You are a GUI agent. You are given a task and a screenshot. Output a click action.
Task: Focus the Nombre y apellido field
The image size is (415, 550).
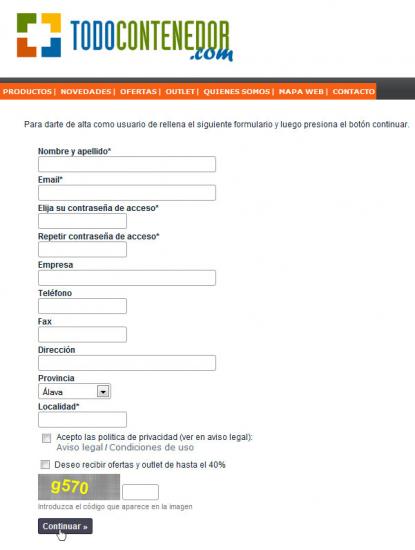(x=127, y=164)
